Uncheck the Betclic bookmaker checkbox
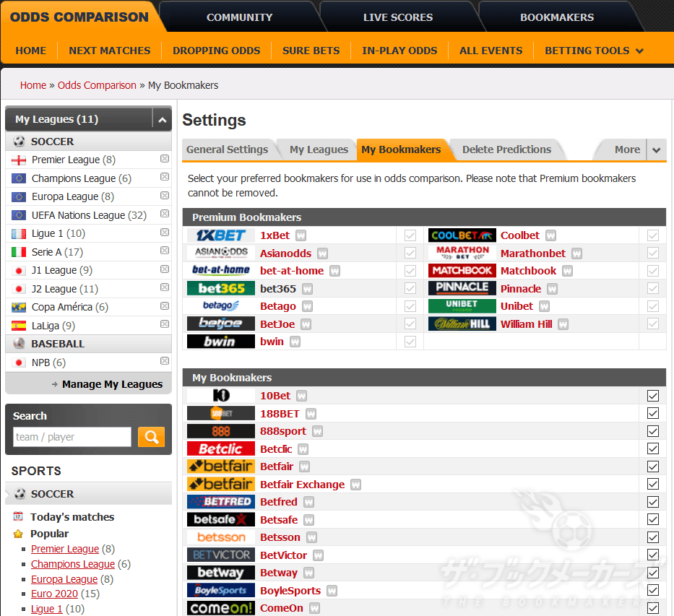The width and height of the screenshot is (674, 616). pyautogui.click(x=652, y=449)
